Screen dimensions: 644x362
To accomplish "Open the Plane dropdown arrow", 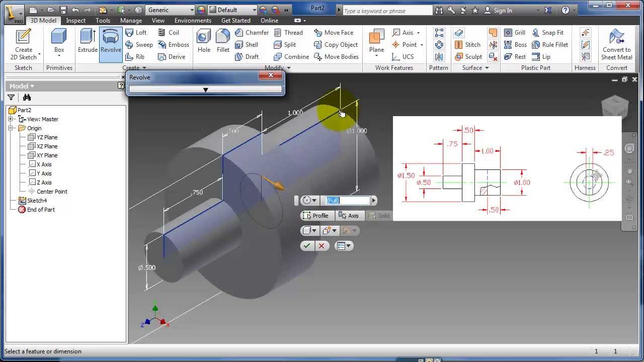I will 376,55.
